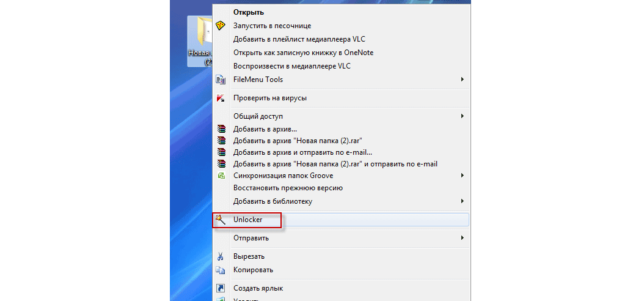Click the WinRAR icon beside Добавить в архив...
Image resolution: width=644 pixels, height=301 pixels.
[x=221, y=129]
